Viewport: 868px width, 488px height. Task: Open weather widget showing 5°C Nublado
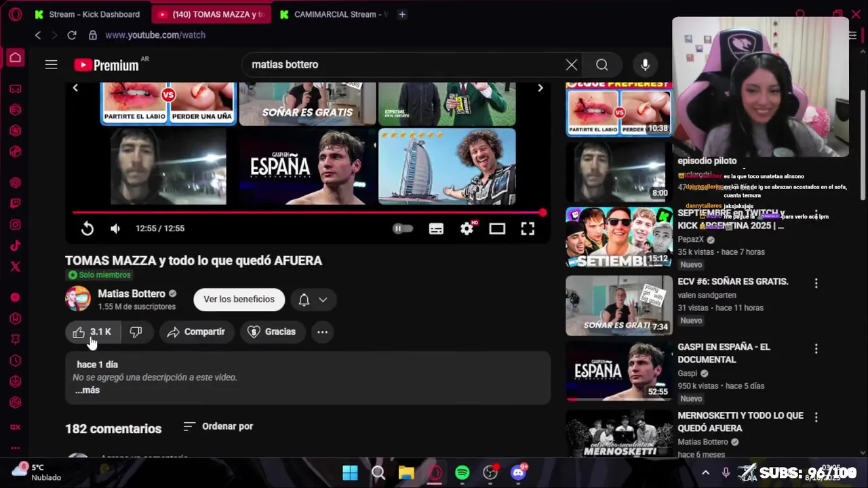(x=37, y=472)
